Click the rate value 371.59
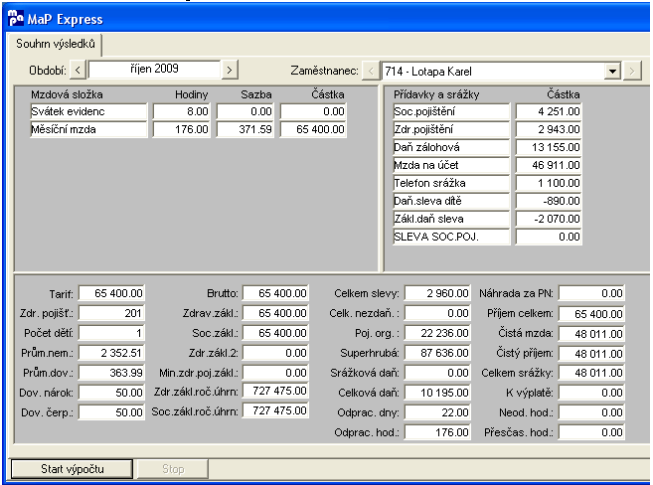The width and height of the screenshot is (653, 485). point(245,129)
